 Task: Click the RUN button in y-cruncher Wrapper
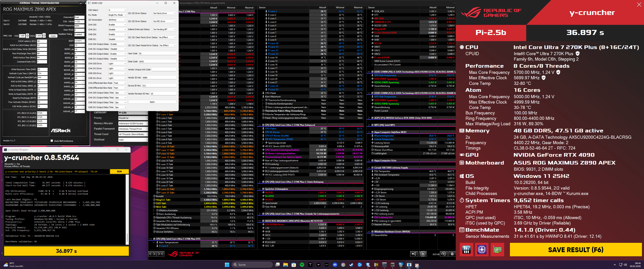119,171
